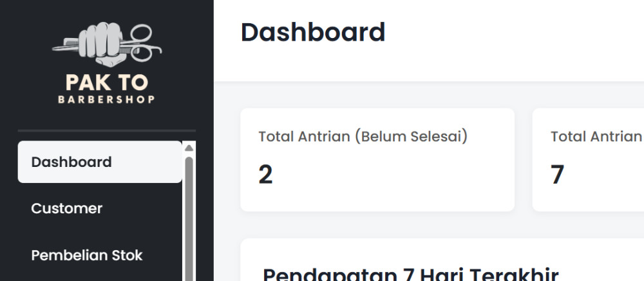Click the second Total Antrian card label
The height and width of the screenshot is (281, 644).
click(x=596, y=137)
